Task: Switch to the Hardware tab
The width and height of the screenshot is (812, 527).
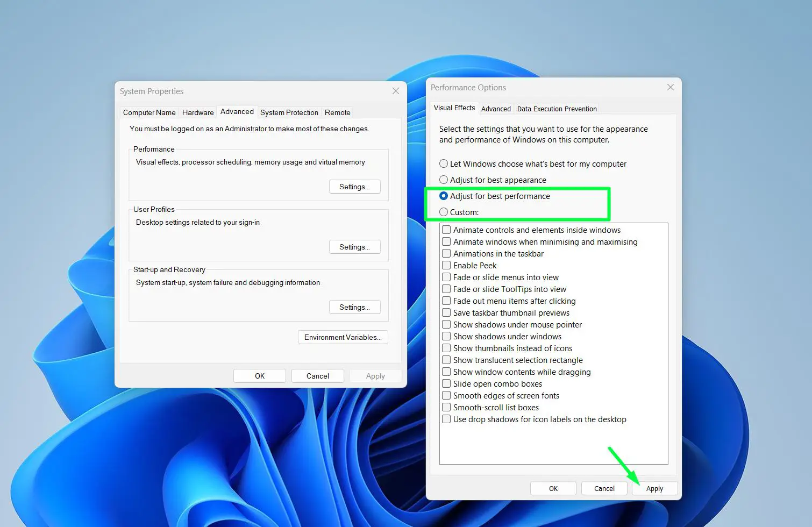Action: 197,112
